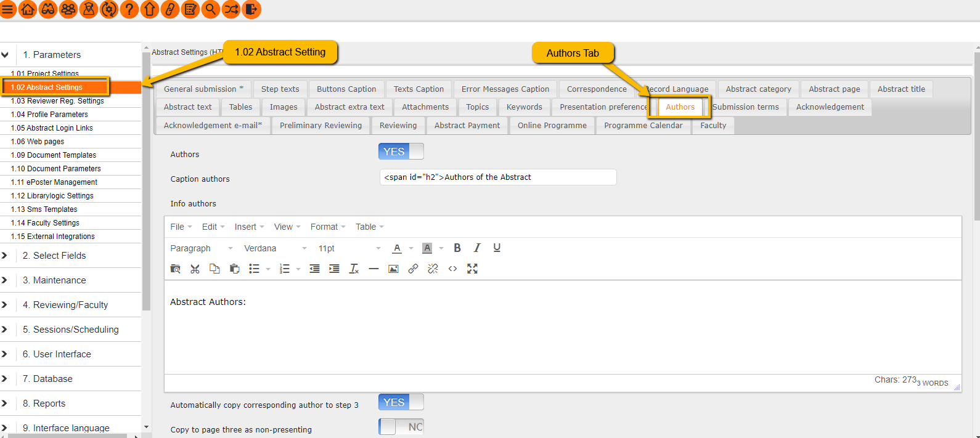Enable copy to page three as non-presenting
This screenshot has height=438, width=980.
401,427
